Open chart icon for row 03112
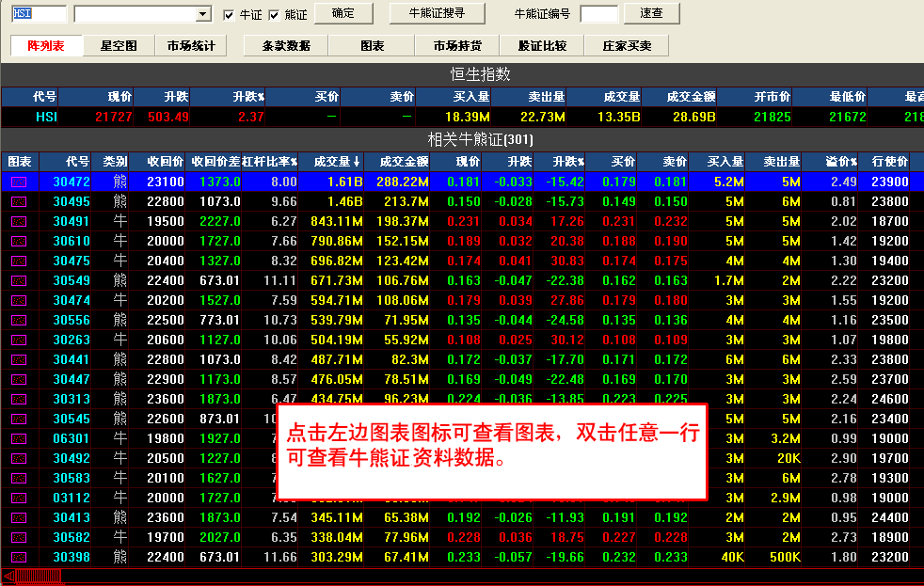Viewport: 924px width, 586px height. 19,498
